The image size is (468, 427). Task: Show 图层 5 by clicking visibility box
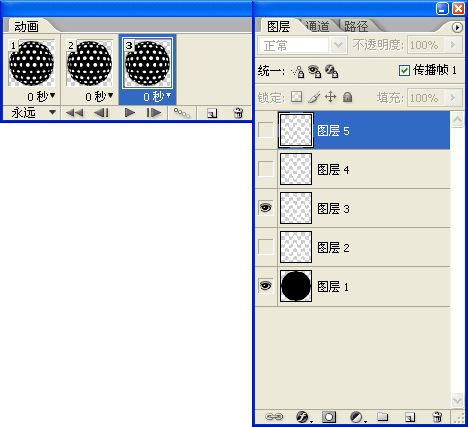(x=266, y=130)
